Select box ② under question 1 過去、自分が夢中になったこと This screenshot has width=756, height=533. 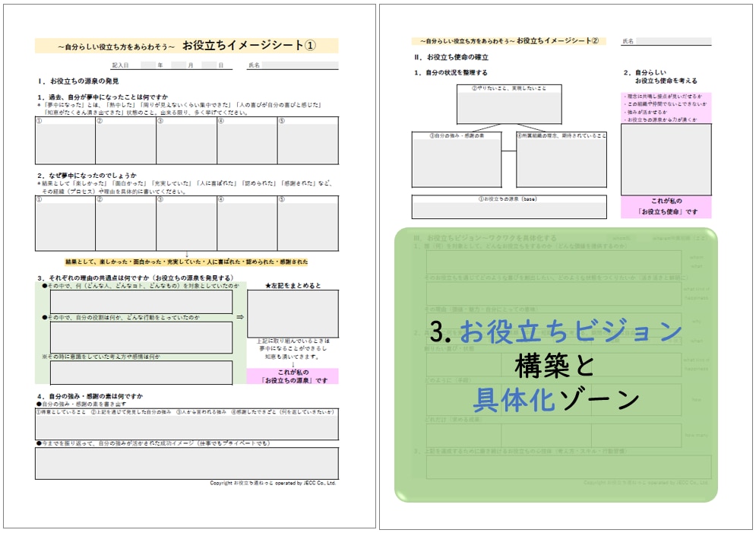coord(125,141)
